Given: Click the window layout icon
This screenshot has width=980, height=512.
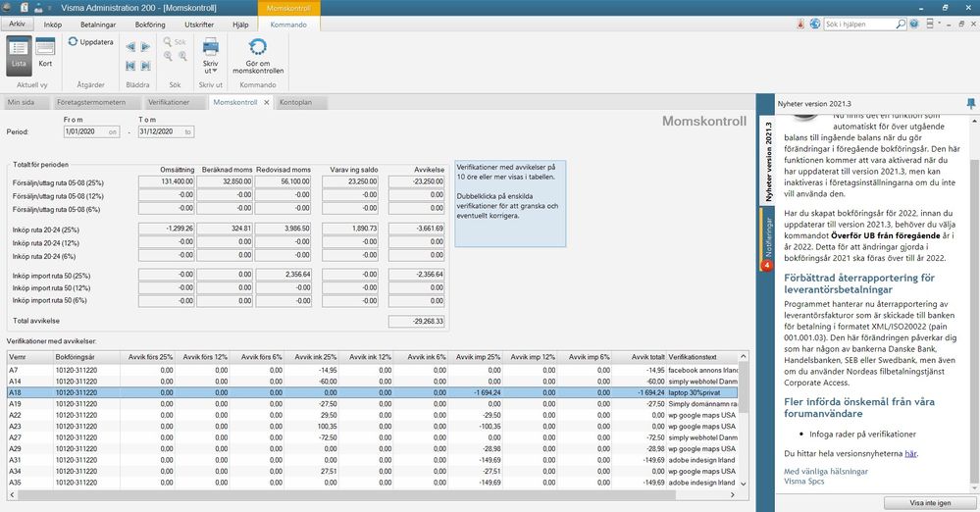Looking at the screenshot, I should click(929, 24).
